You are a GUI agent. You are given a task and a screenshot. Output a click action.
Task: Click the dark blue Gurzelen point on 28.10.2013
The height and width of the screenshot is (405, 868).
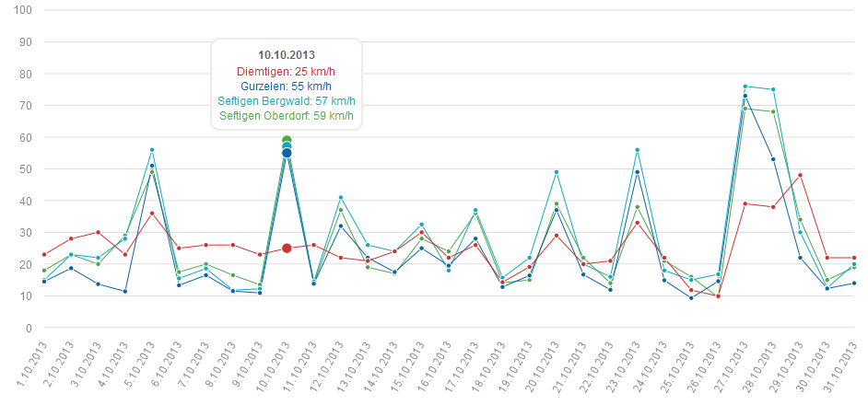click(x=773, y=159)
